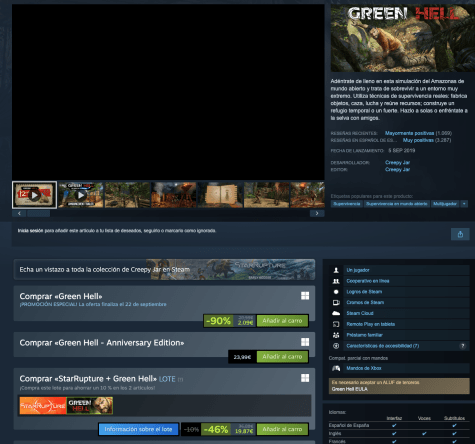Image resolution: width=475 pixels, height=444 pixels.
Task: Click the LOTE help marker
Action: pyautogui.click(x=180, y=380)
